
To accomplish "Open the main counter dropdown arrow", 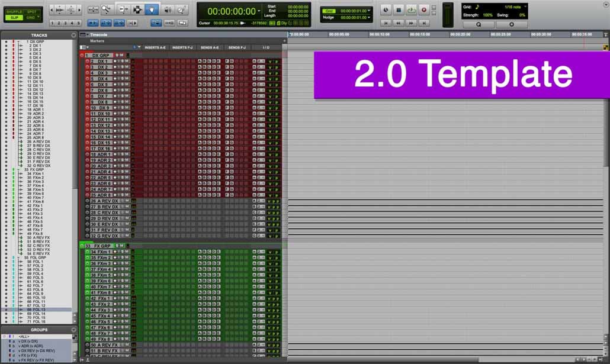I will coord(259,11).
